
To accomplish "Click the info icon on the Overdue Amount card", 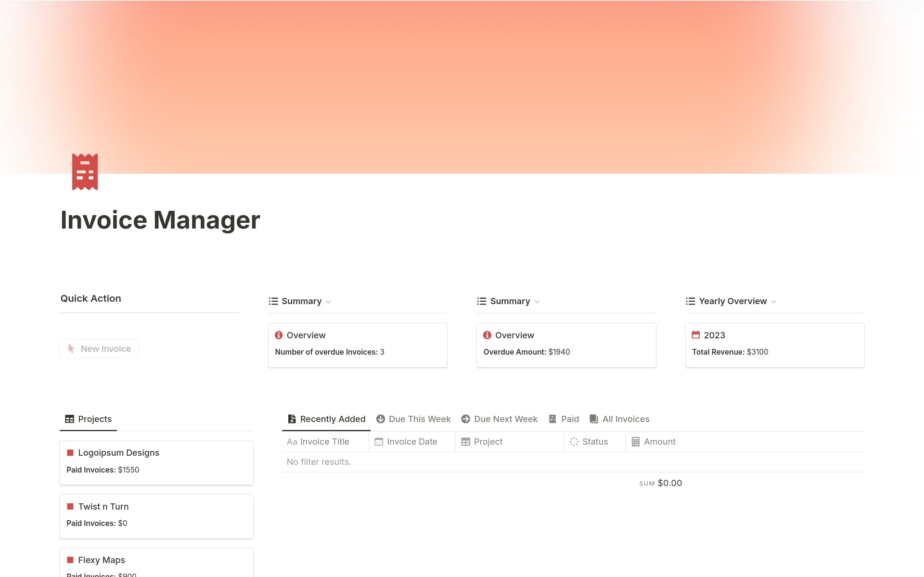I will tap(487, 335).
